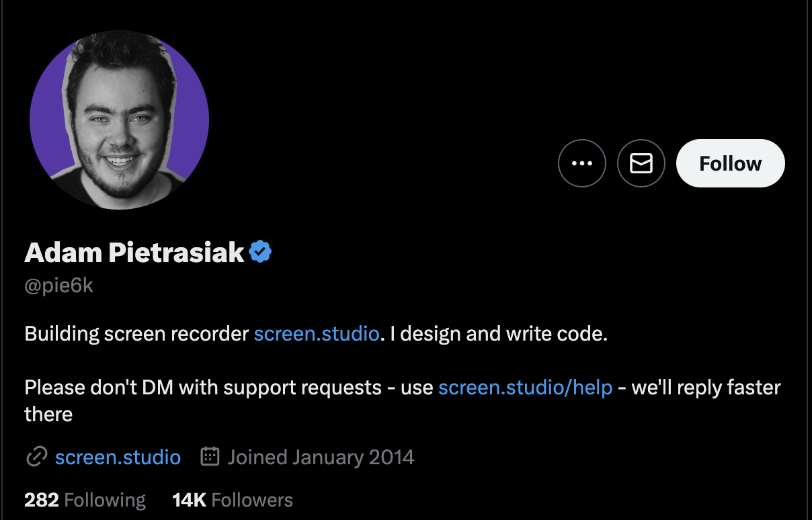
Task: Open the screen.studio website link below the bio
Action: click(x=118, y=457)
